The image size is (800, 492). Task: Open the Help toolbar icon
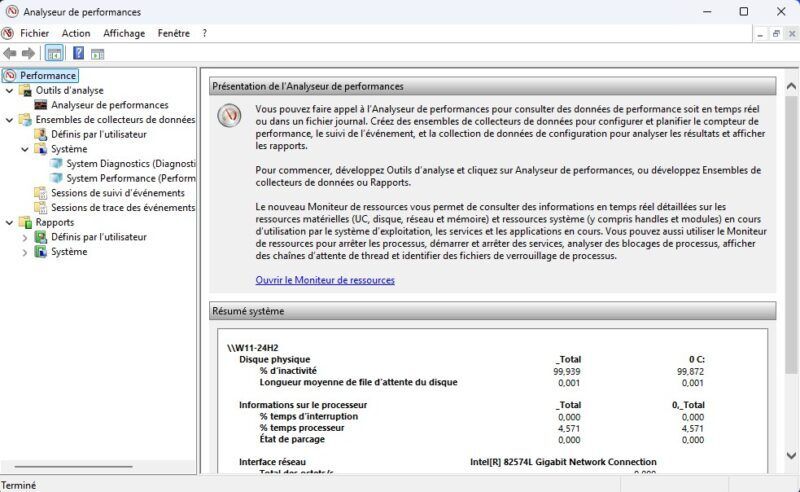pos(78,53)
